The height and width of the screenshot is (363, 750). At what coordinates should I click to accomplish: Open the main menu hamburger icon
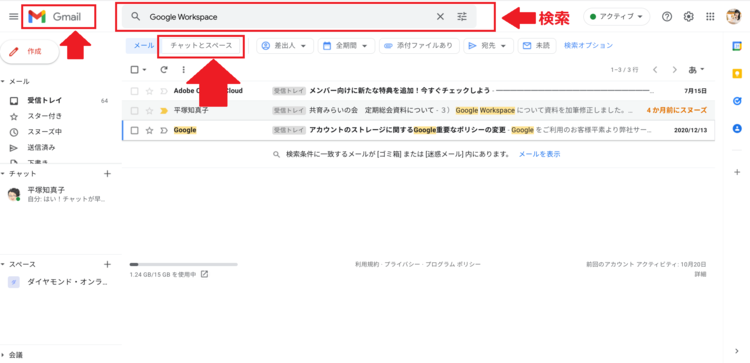click(13, 17)
